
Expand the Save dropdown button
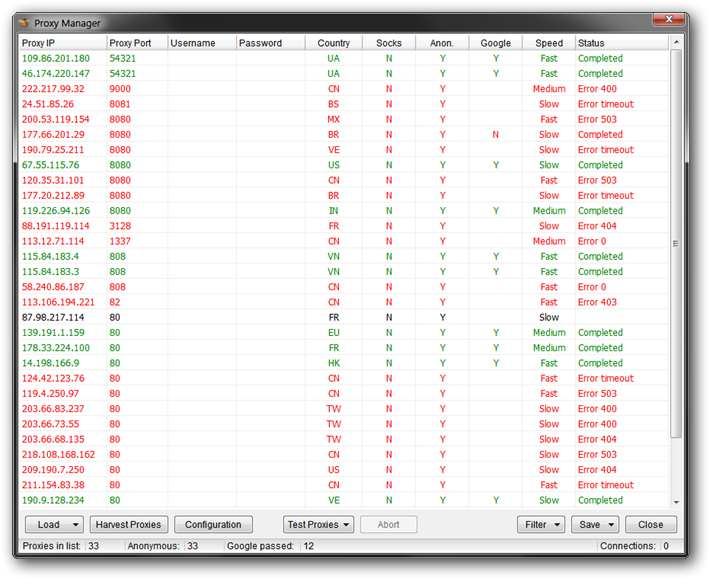point(595,525)
